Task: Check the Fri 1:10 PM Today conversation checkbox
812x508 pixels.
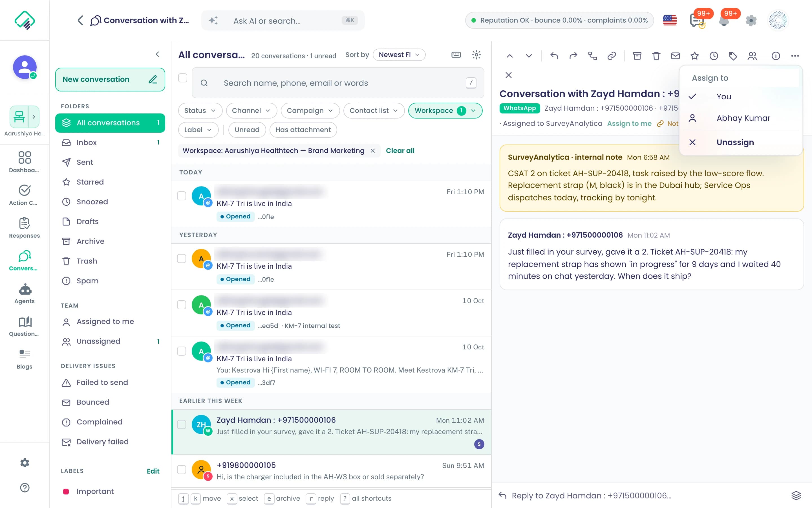Action: click(x=182, y=196)
